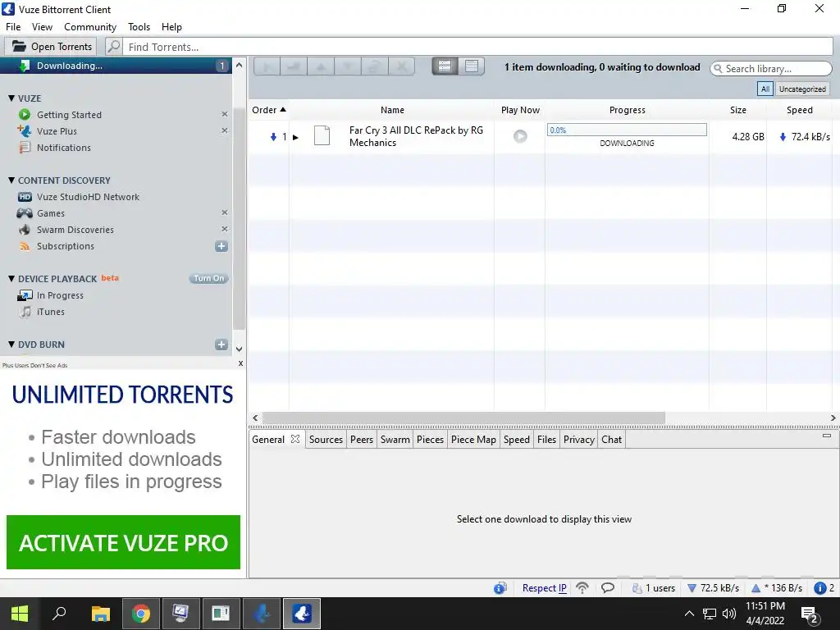Collapse the DVD Burn section
The height and width of the screenshot is (630, 840).
tap(11, 344)
